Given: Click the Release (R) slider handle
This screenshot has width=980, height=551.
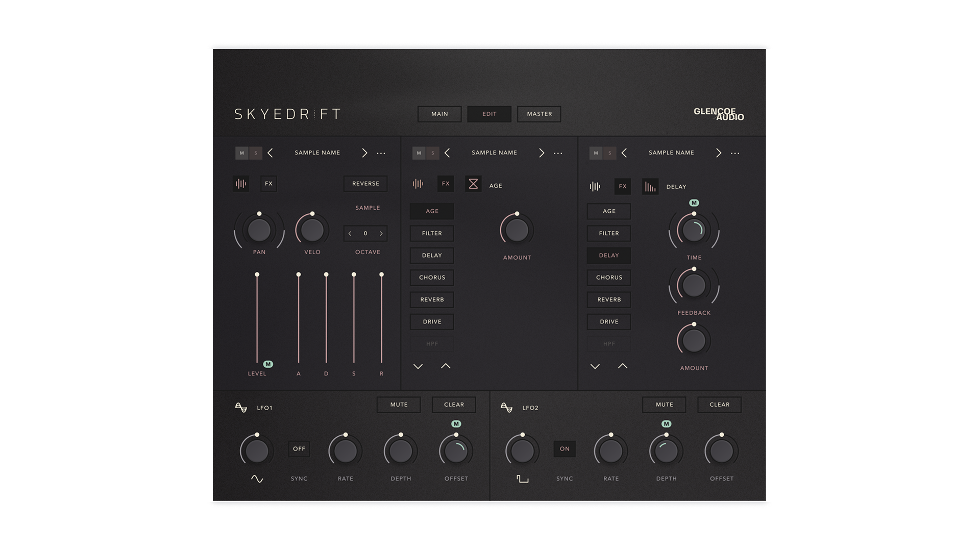Looking at the screenshot, I should [x=381, y=274].
